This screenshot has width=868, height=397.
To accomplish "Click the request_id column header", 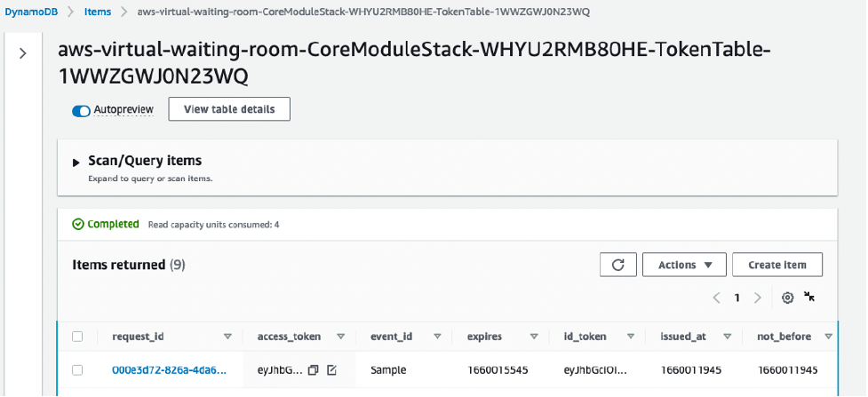I will (138, 337).
